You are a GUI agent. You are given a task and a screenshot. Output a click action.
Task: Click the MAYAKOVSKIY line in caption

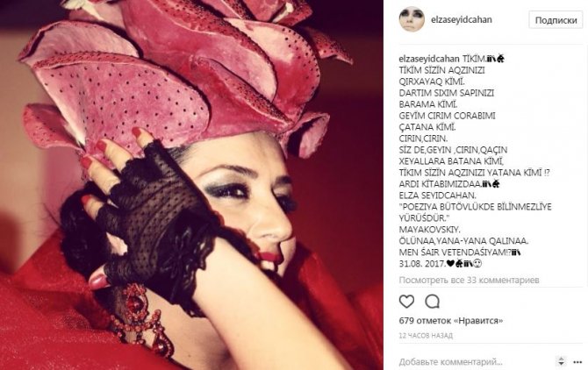coord(429,230)
